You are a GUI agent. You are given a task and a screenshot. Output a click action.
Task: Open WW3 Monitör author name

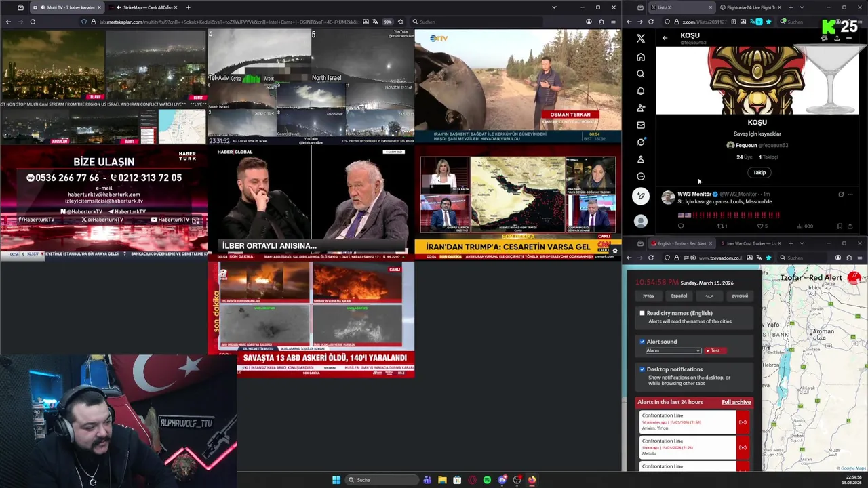click(x=694, y=194)
